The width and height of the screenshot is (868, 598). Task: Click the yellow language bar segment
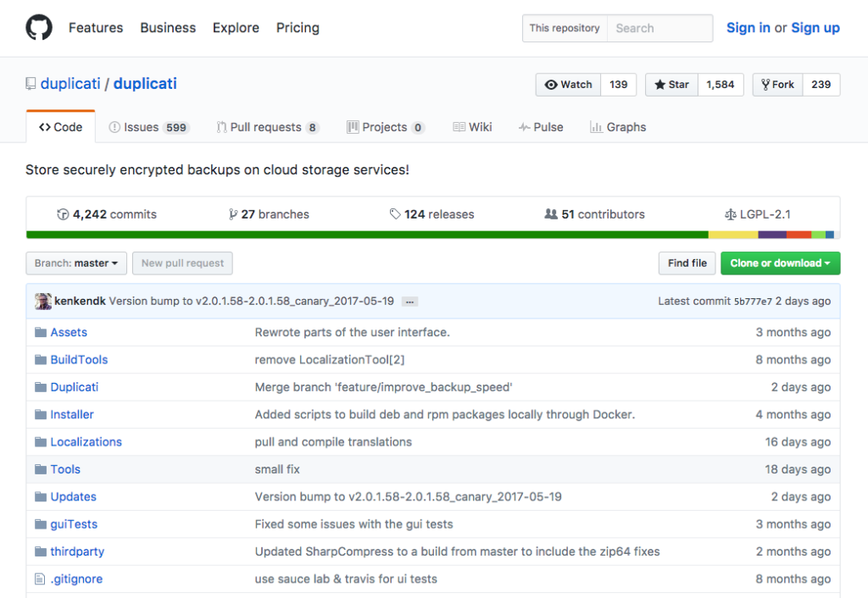click(x=733, y=235)
